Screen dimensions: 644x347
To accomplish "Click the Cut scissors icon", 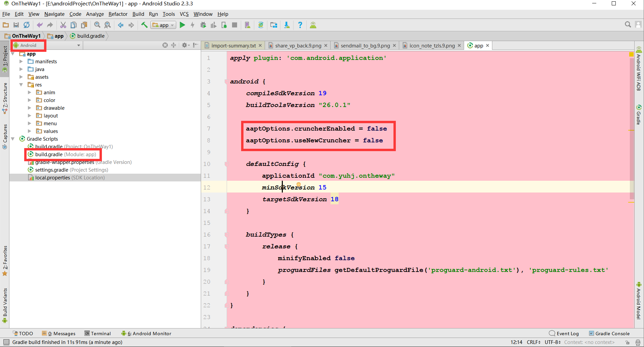I will point(63,25).
